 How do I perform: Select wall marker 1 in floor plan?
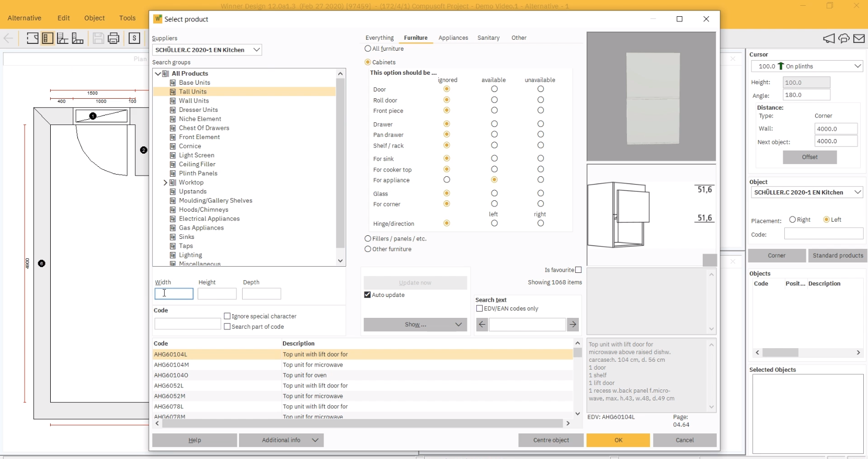tap(93, 116)
